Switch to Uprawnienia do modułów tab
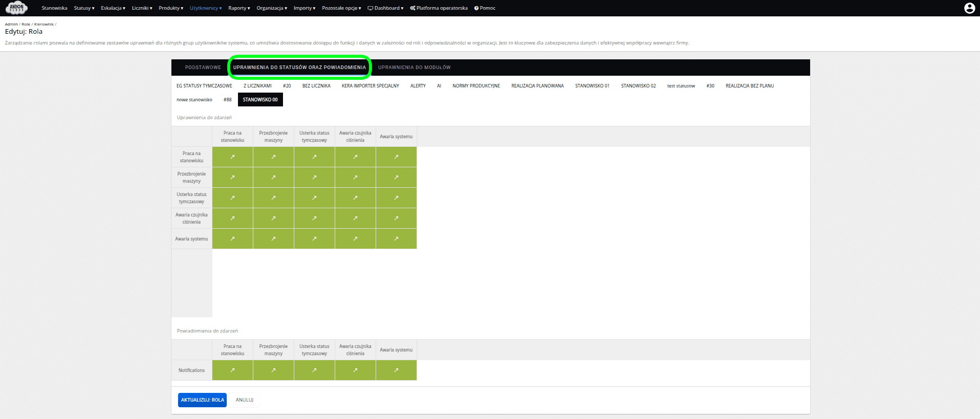The height and width of the screenshot is (419, 980). tap(414, 68)
